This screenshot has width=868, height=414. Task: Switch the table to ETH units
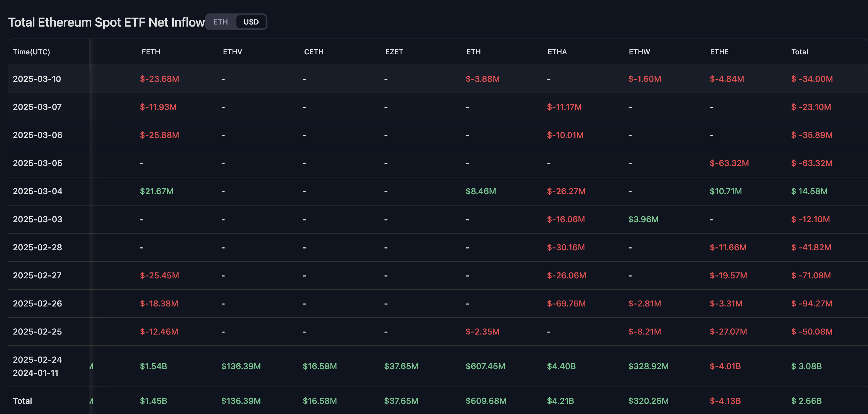tap(221, 22)
